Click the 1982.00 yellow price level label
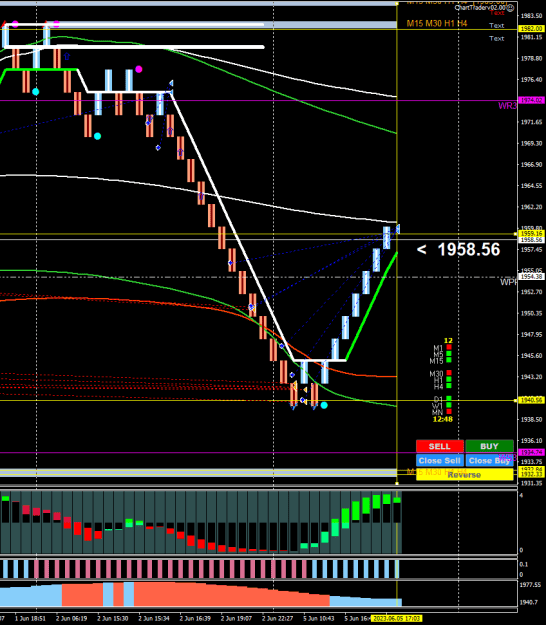 (531, 29)
